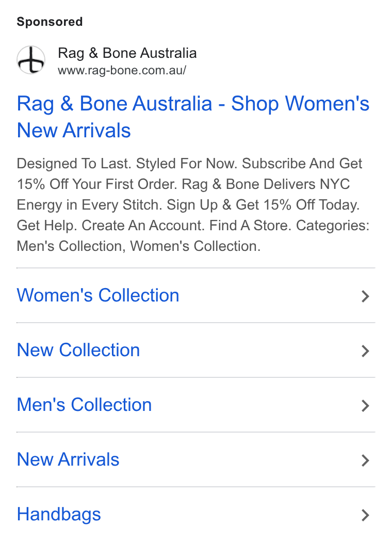Click the ad description starting Designed To Last
This screenshot has width=392, height=541.
[193, 204]
